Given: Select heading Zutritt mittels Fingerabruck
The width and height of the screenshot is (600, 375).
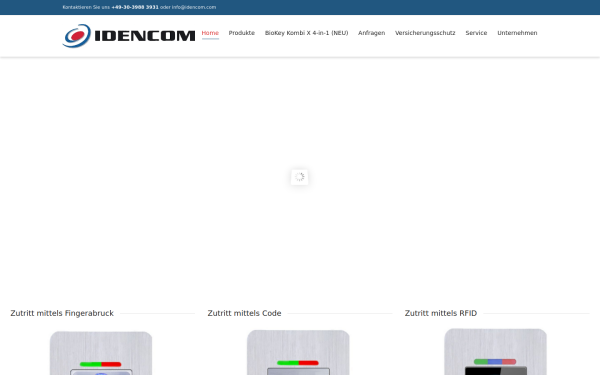Looking at the screenshot, I should click(62, 313).
